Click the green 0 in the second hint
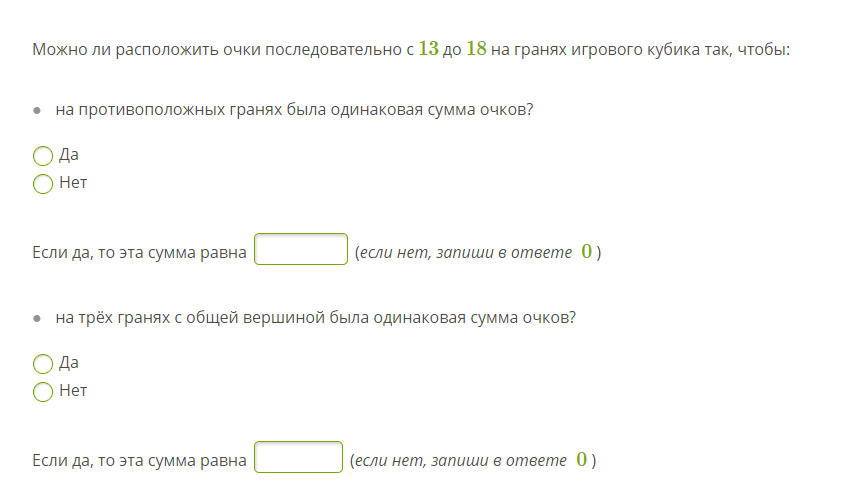Screen dimensions: 841x486 [582, 460]
